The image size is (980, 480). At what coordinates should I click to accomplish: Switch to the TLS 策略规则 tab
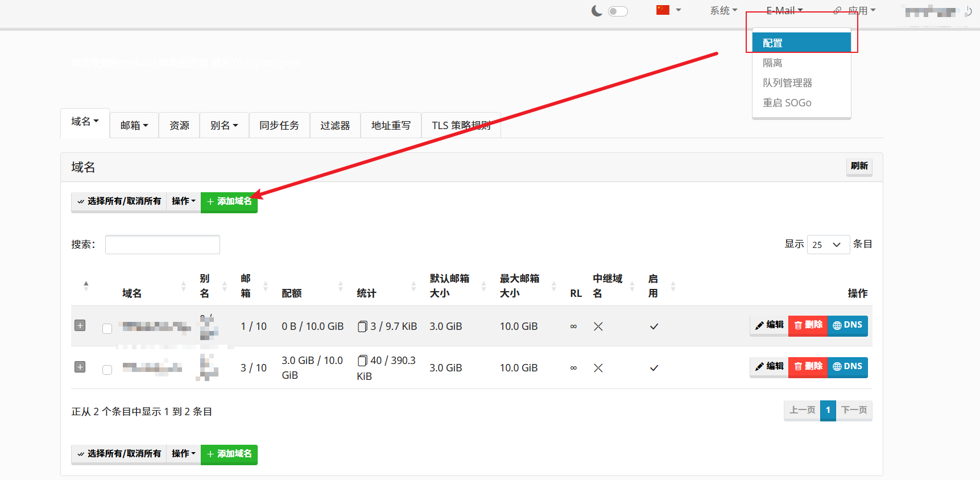[461, 125]
